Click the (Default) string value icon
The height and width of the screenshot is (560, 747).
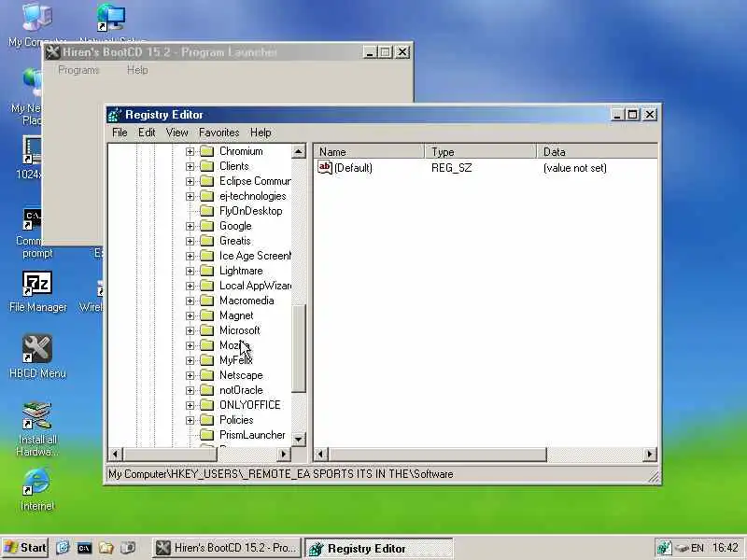point(325,167)
